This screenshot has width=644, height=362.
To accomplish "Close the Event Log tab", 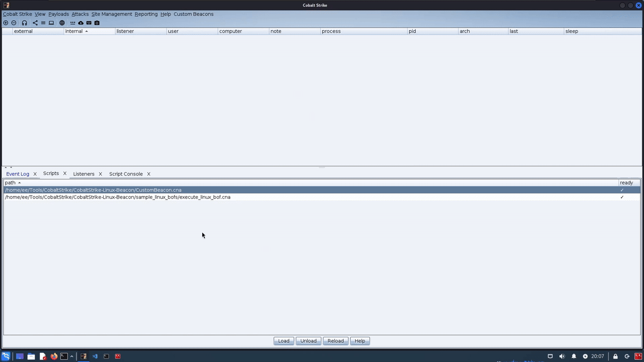I will 35,174.
